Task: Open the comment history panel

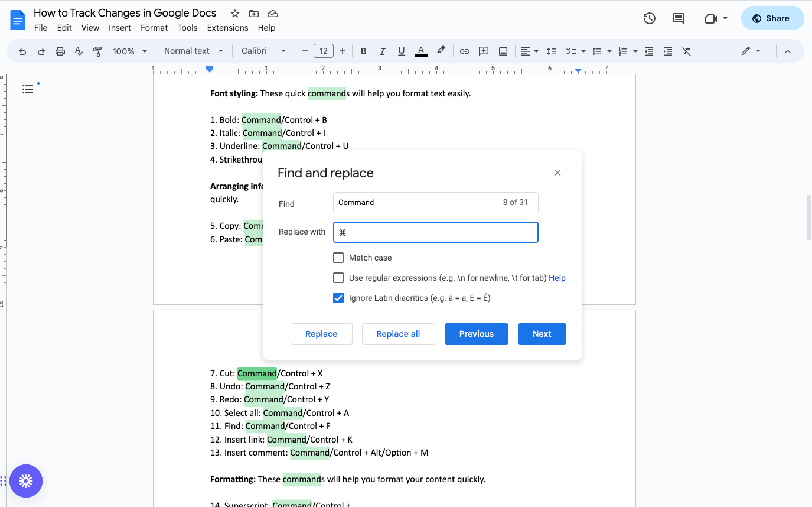Action: (679, 18)
